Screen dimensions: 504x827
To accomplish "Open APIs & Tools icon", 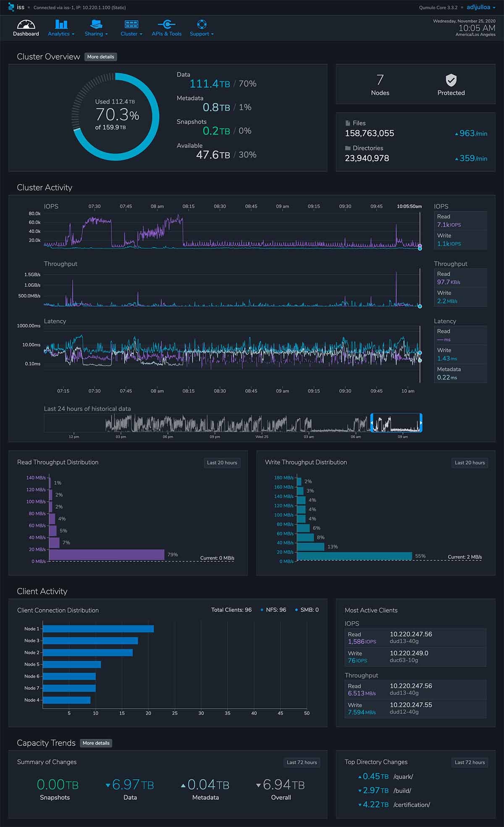I will pyautogui.click(x=166, y=24).
